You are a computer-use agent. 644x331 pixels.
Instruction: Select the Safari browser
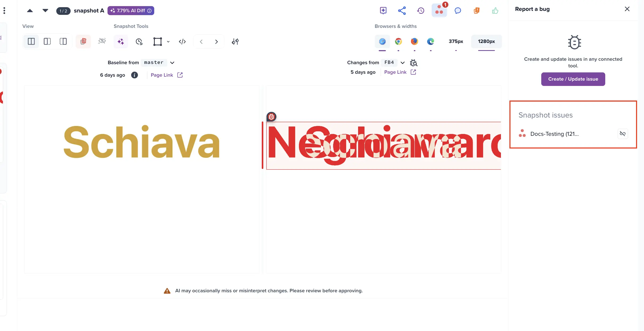[x=382, y=41]
